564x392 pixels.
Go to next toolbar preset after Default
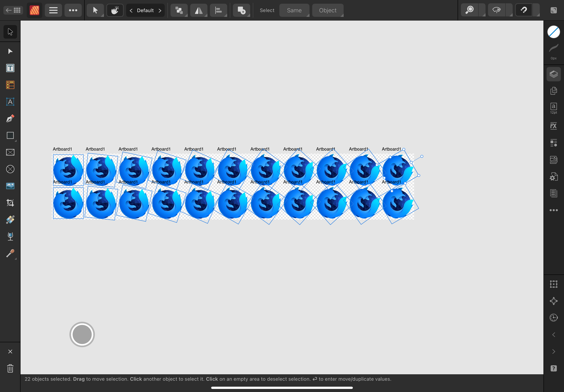coord(160,10)
